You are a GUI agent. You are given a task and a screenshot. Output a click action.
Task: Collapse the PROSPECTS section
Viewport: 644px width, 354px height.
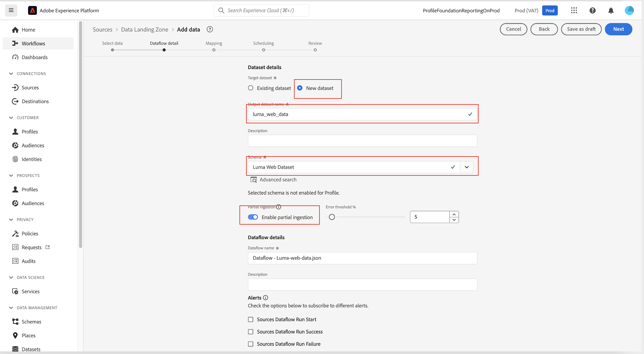[x=11, y=175]
